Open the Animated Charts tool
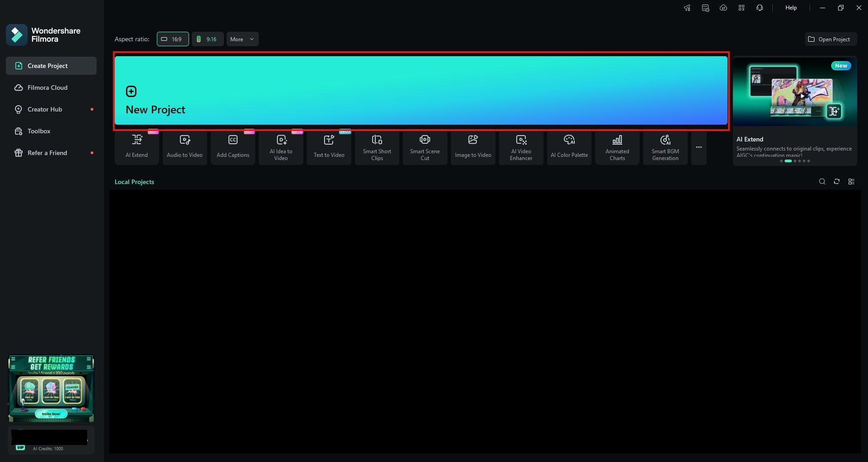 617,148
